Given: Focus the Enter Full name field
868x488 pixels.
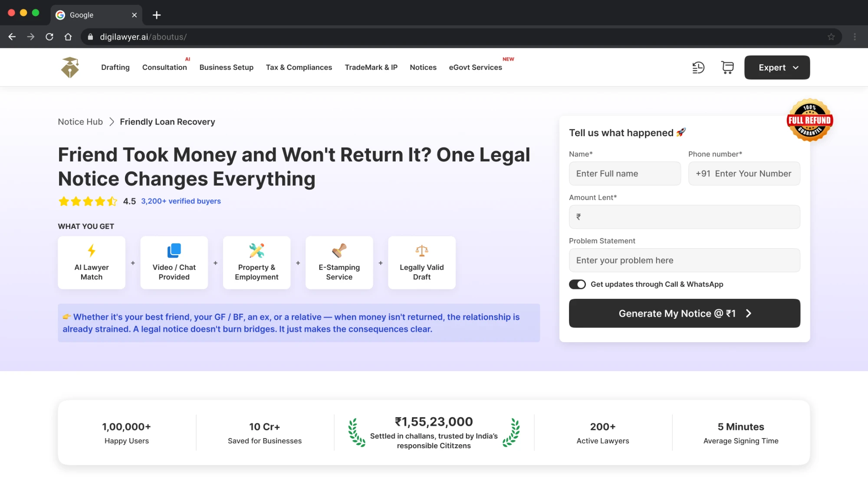Looking at the screenshot, I should click(x=625, y=174).
